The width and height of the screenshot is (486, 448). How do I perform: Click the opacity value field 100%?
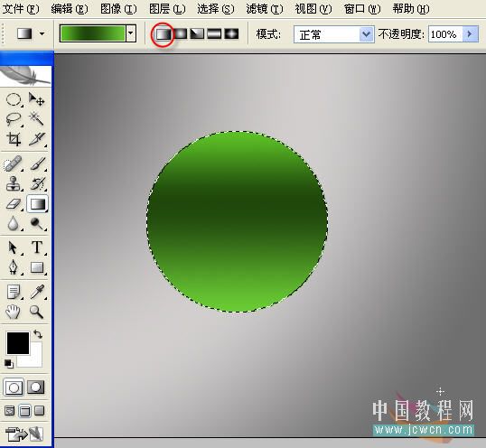(x=445, y=34)
